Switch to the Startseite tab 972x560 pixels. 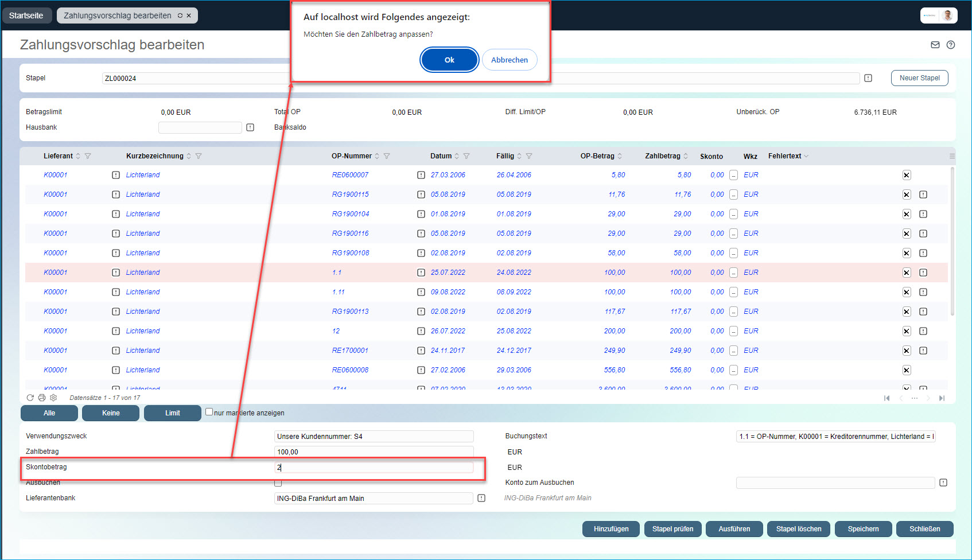(x=26, y=15)
